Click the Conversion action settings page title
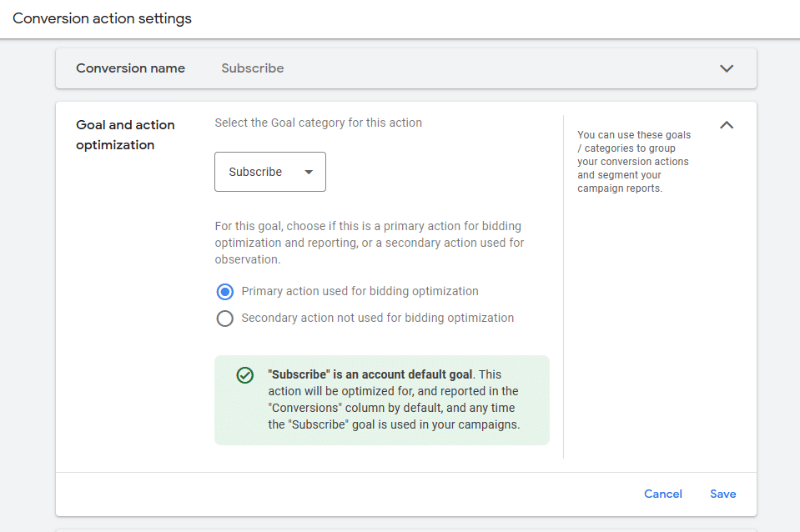The image size is (800, 532). pyautogui.click(x=102, y=18)
